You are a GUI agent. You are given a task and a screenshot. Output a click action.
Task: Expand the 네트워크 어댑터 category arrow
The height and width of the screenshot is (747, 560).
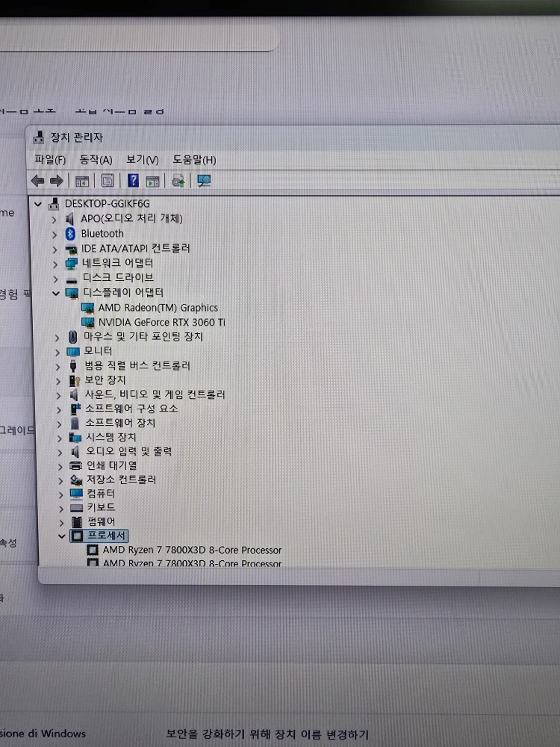(55, 264)
